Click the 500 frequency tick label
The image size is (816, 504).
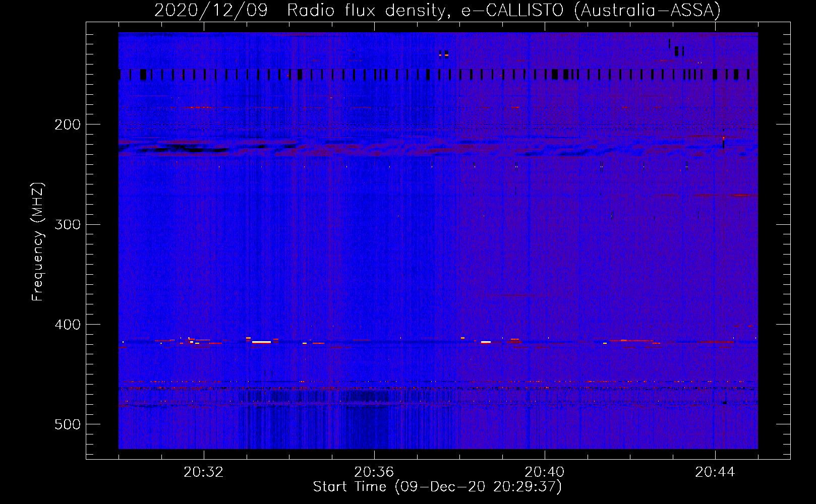click(x=68, y=424)
